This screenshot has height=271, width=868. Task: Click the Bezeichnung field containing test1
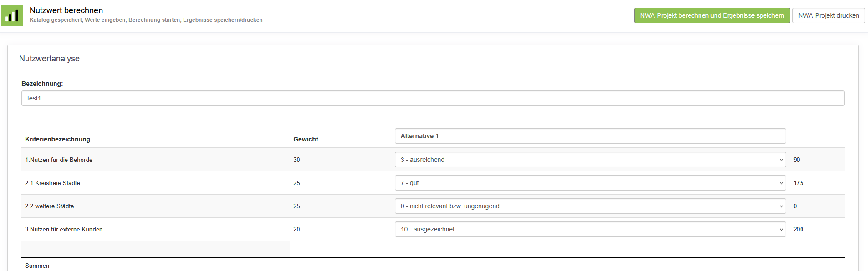[x=433, y=98]
